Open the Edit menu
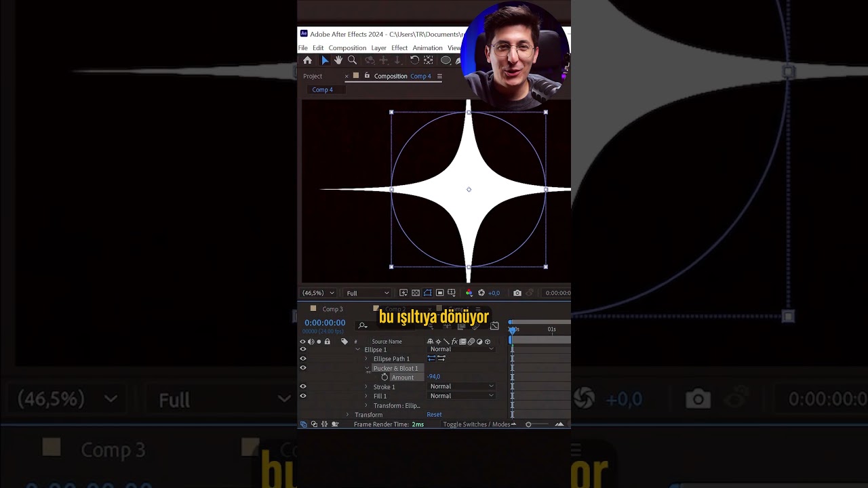 318,48
